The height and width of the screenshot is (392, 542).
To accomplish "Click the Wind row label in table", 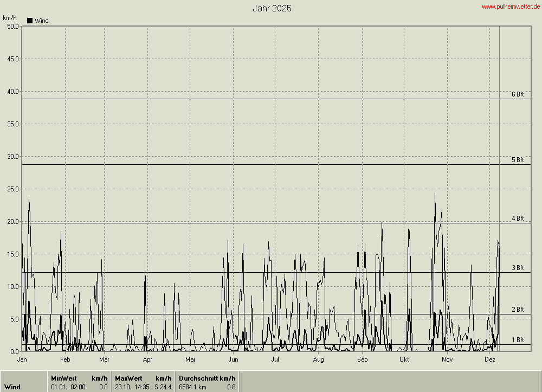I will (x=12, y=387).
